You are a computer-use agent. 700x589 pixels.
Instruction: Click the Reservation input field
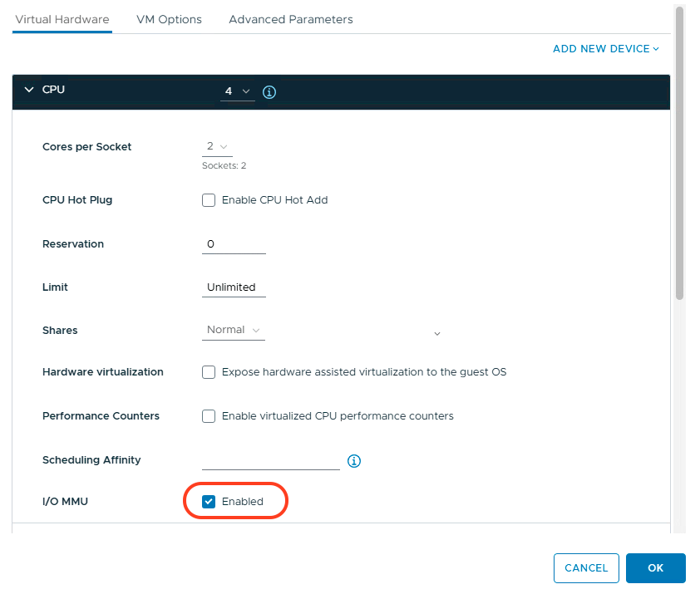tap(234, 244)
